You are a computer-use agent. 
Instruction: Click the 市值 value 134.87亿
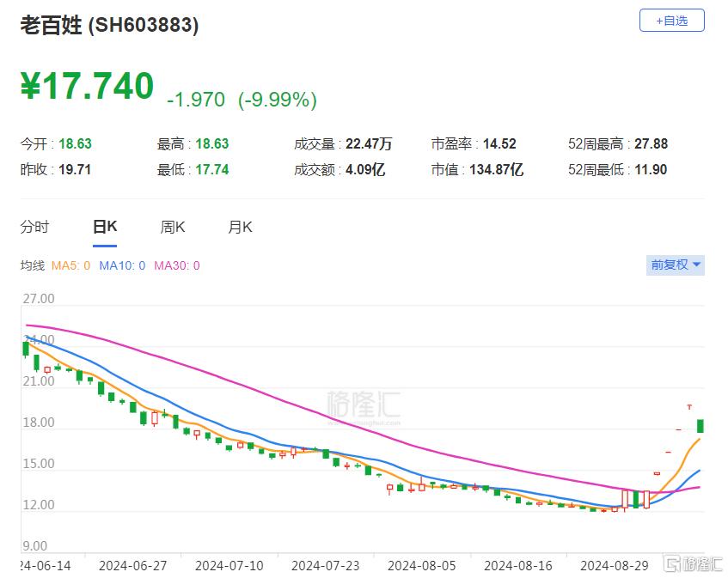496,169
